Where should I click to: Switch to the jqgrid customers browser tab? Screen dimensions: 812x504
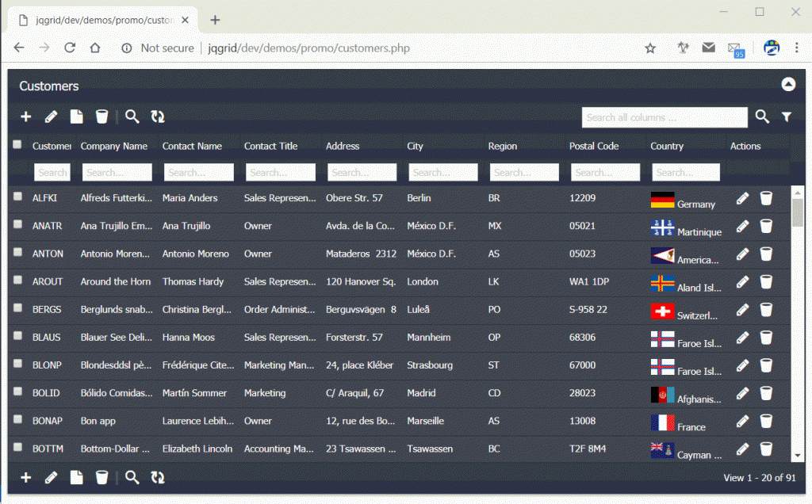pos(103,20)
